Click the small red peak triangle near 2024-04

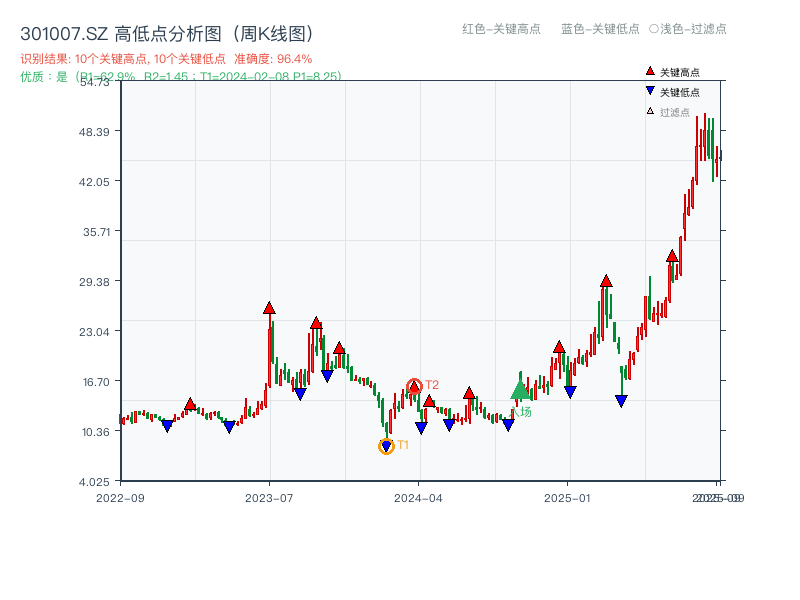tap(429, 400)
